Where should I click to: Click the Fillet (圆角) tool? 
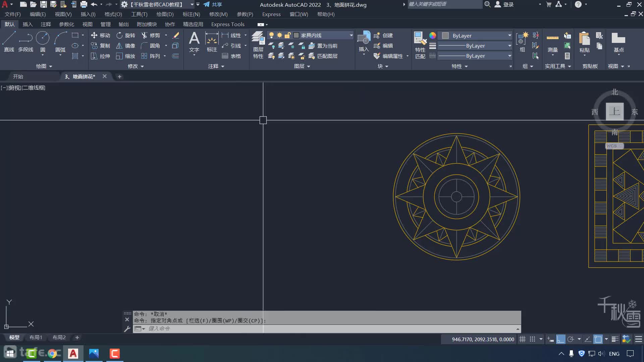coord(151,46)
